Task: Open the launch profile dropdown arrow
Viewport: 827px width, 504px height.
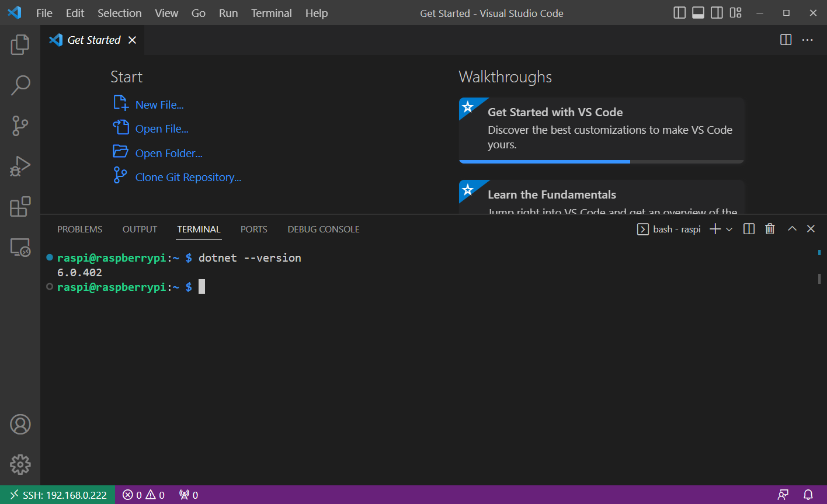Action: coord(729,230)
